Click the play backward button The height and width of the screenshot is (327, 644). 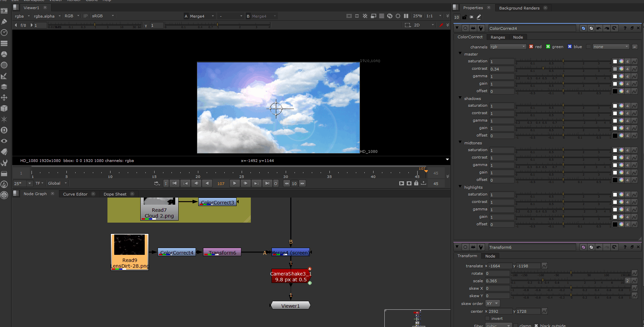[x=207, y=183]
